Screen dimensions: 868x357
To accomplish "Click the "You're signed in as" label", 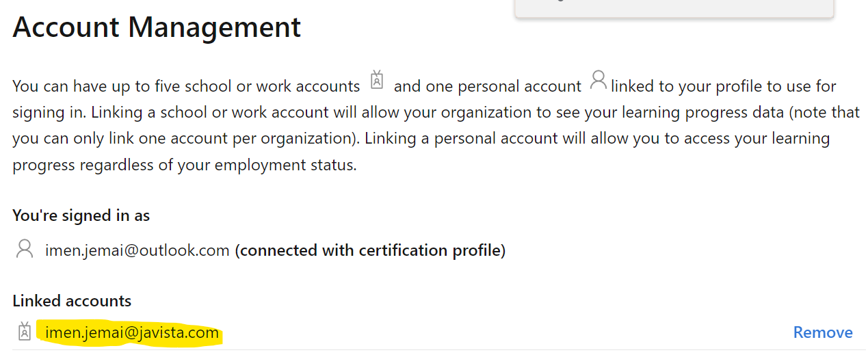I will (x=81, y=215).
